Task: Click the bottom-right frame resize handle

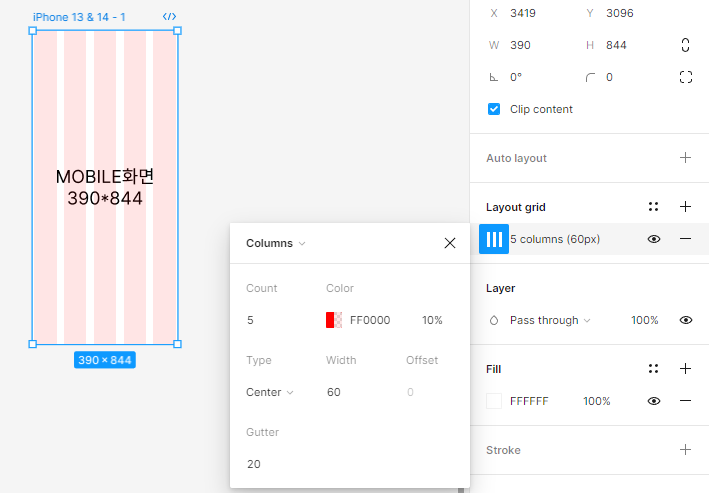Action: point(177,344)
